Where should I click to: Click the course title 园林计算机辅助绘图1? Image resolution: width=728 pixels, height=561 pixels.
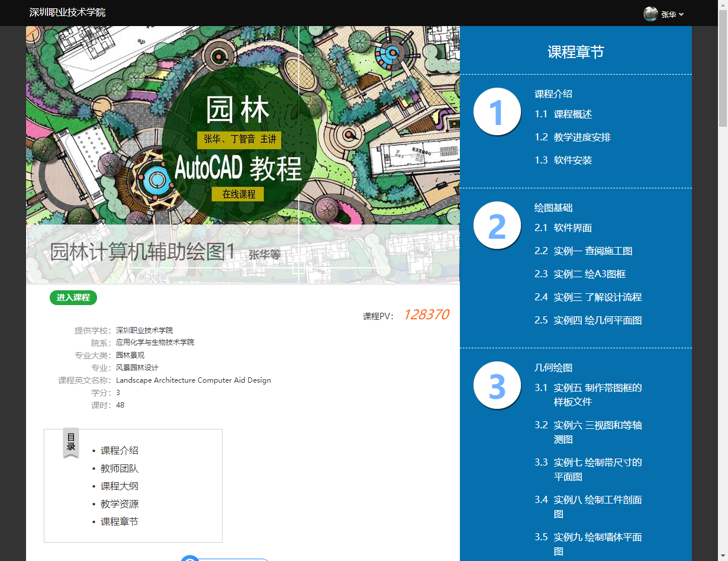(143, 252)
